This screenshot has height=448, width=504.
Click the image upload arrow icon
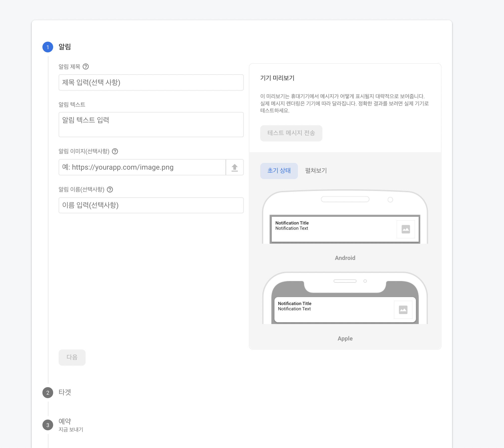pos(235,167)
